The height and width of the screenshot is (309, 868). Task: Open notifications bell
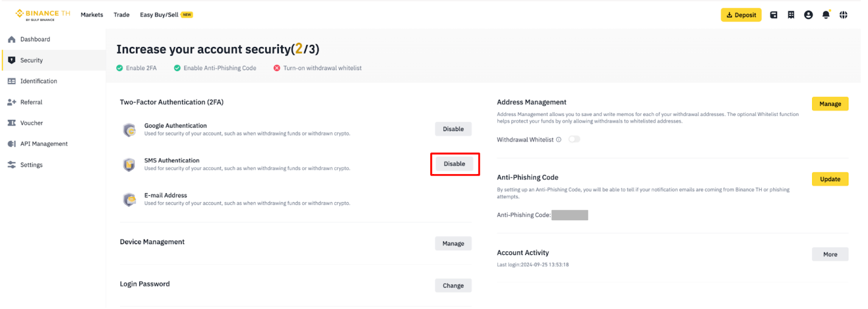[x=826, y=15]
